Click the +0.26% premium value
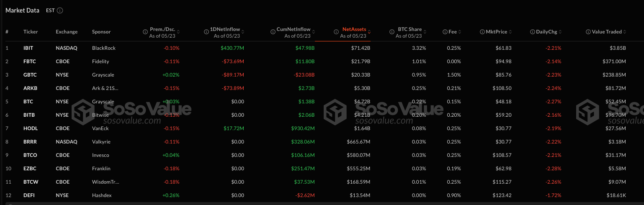This screenshot has width=644, height=205. 171,195
